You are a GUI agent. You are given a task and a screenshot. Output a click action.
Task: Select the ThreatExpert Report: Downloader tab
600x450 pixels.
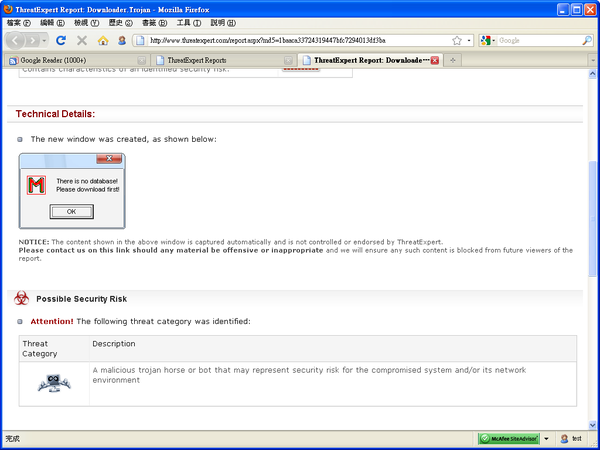(x=370, y=60)
